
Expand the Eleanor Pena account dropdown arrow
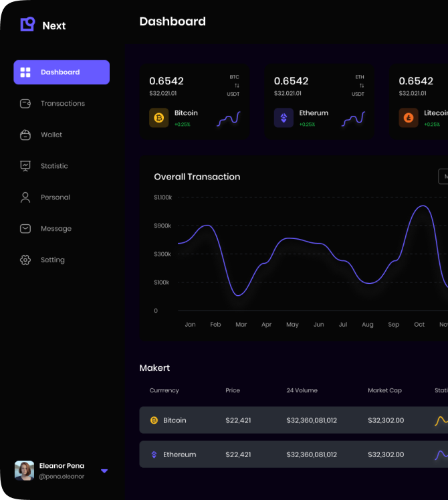tap(104, 471)
